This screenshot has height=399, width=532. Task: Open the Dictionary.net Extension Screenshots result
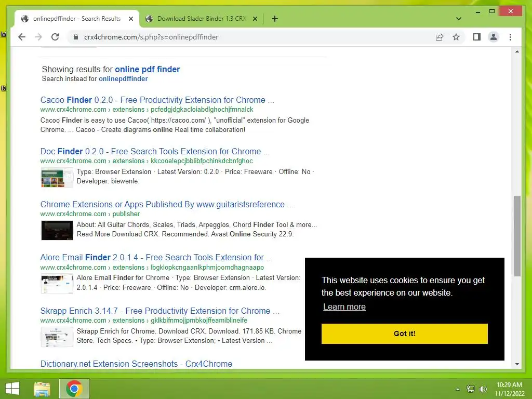[137, 364]
